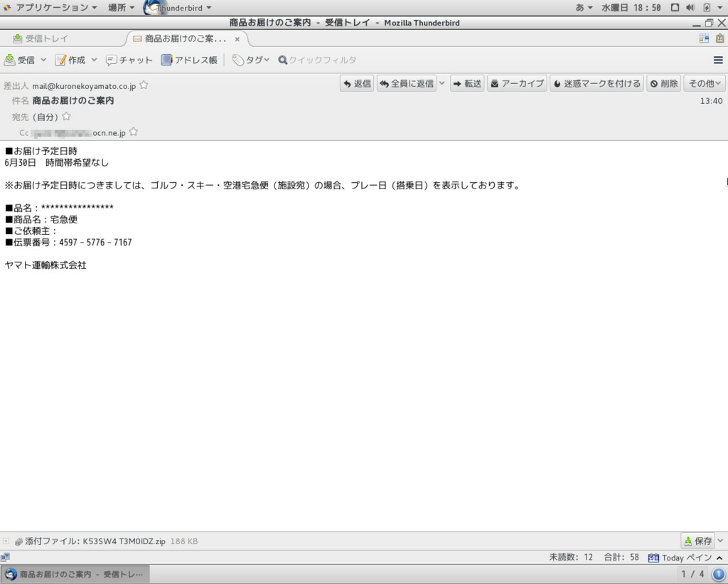
Task: Delete message with 削除 button
Action: pyautogui.click(x=663, y=84)
